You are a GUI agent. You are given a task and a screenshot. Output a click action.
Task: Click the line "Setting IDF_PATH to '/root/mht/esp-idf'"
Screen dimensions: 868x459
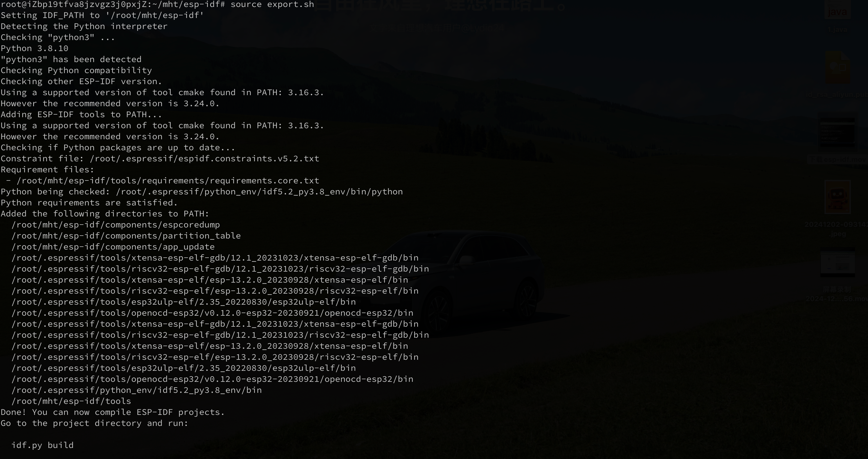(102, 15)
